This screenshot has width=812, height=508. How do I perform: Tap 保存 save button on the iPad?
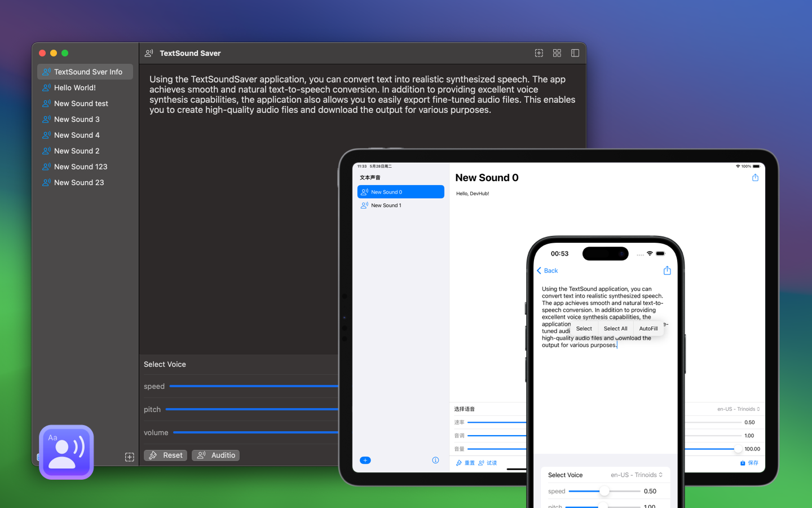click(749, 463)
